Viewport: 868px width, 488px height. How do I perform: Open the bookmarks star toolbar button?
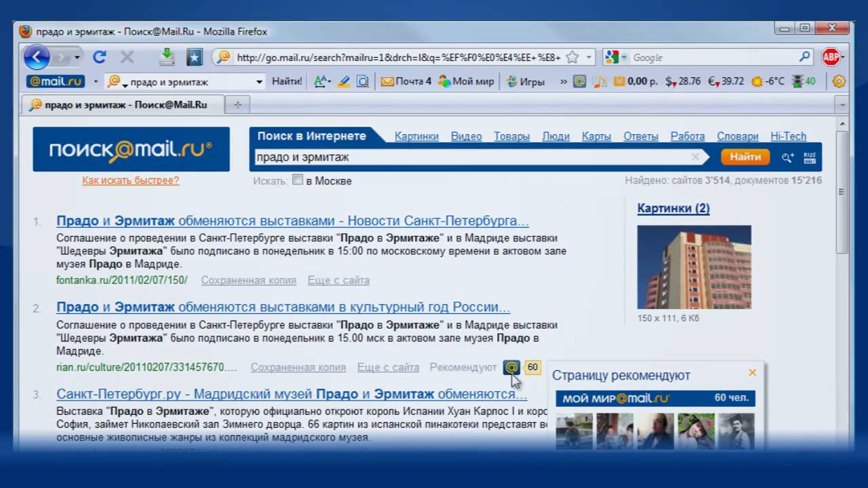(195, 58)
